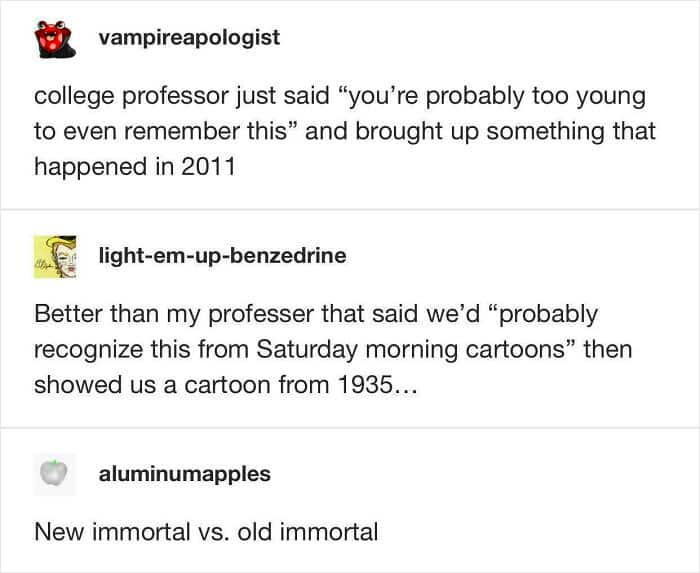
Task: Click vampireapologist's red creature avatar
Action: point(55,39)
